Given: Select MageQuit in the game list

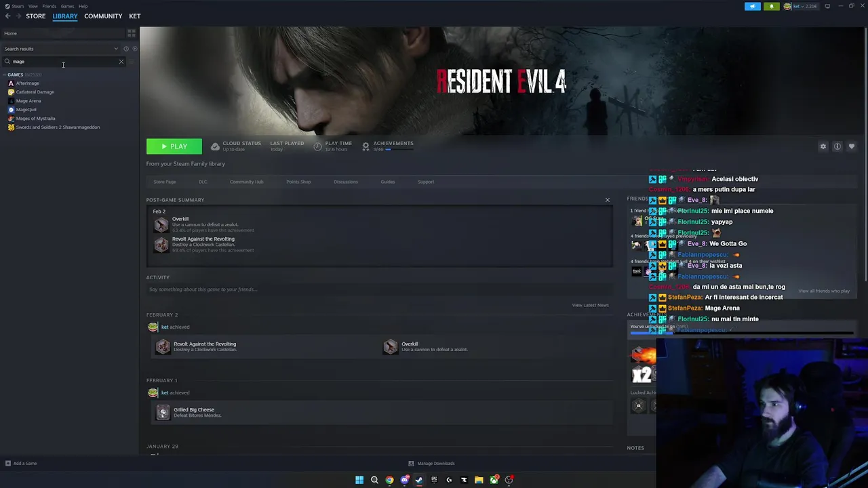Looking at the screenshot, I should pyautogui.click(x=26, y=110).
